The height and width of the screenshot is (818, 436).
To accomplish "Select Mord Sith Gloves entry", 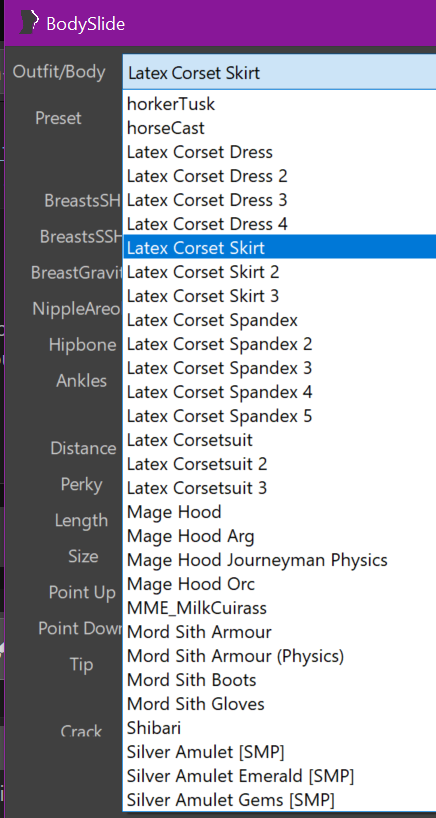I will 280,704.
